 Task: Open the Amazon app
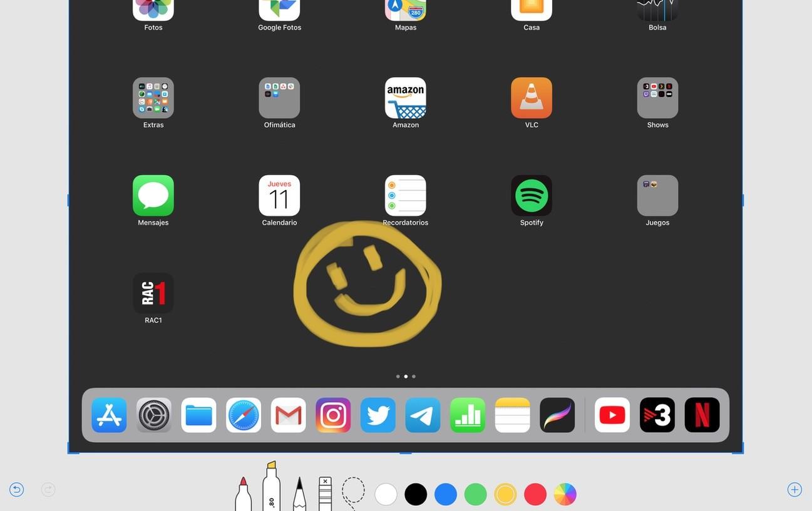click(406, 98)
